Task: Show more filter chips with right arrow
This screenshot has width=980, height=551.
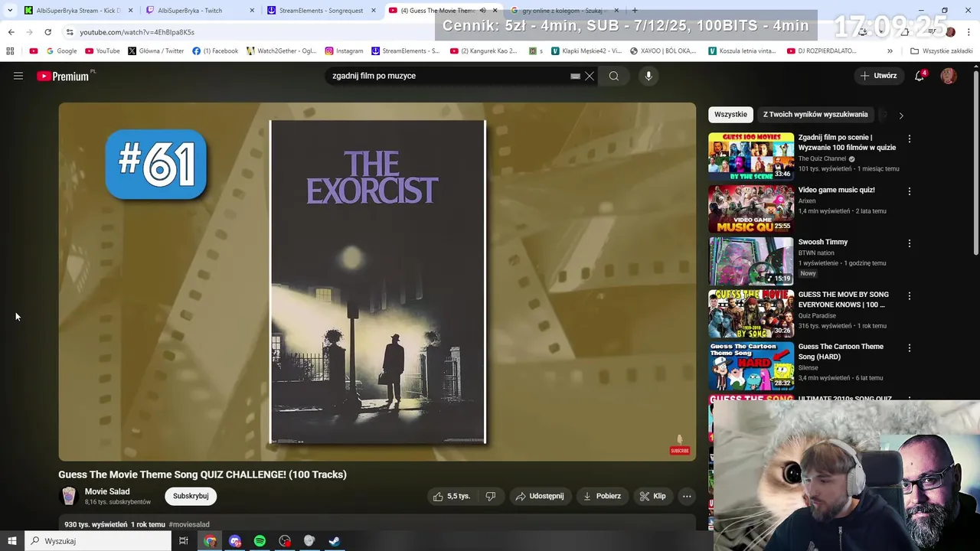Action: tap(901, 116)
